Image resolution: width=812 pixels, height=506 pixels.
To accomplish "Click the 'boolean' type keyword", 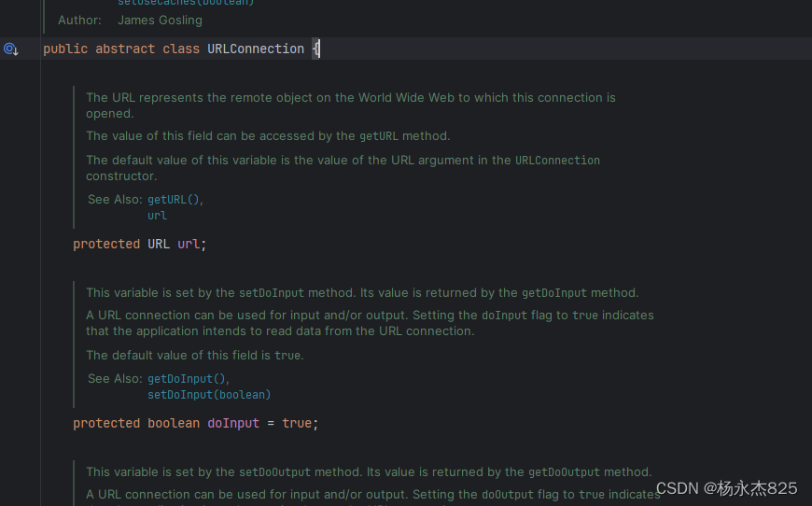I will pyautogui.click(x=174, y=423).
